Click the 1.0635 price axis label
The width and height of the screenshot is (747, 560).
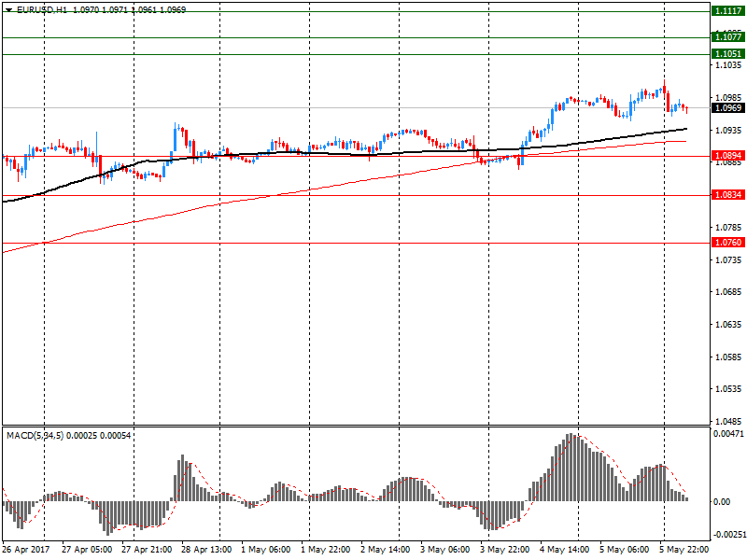729,325
